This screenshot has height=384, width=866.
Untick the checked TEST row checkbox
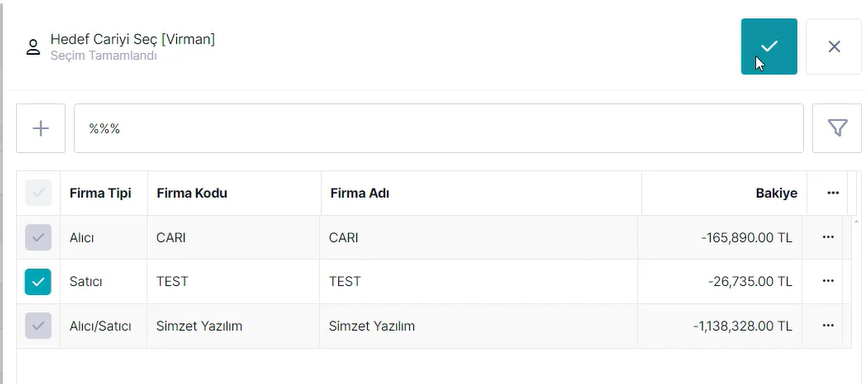pyautogui.click(x=38, y=282)
